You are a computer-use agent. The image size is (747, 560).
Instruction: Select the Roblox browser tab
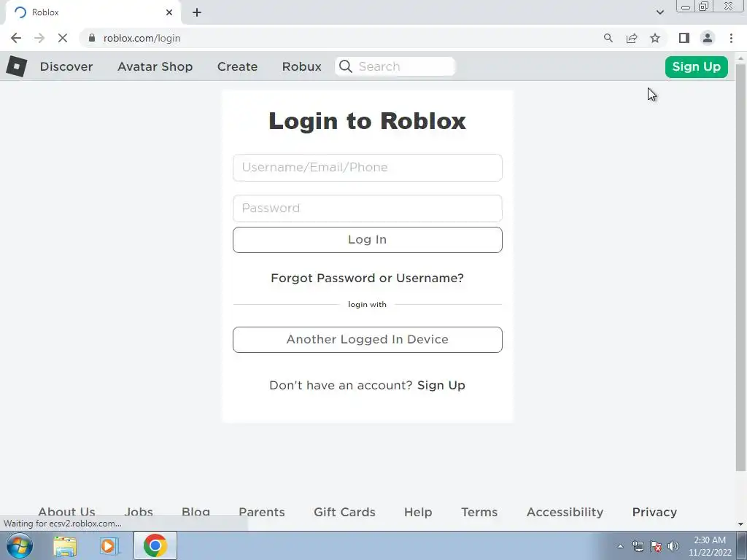click(93, 12)
